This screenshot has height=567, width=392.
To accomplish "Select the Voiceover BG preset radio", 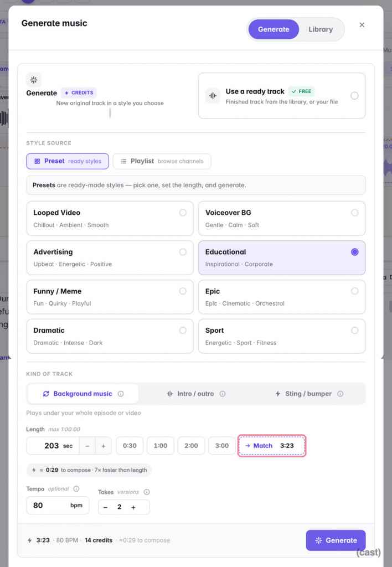I will (354, 213).
